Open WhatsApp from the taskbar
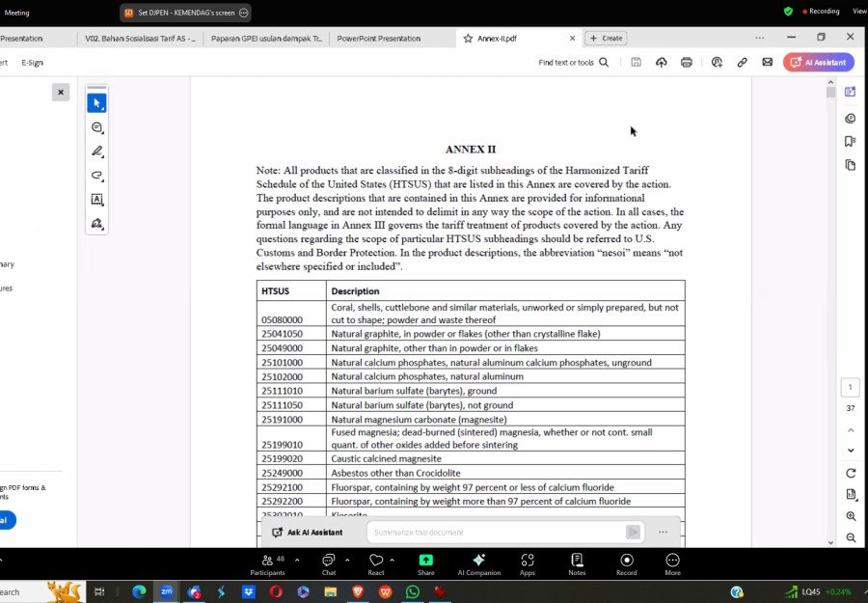This screenshot has width=868, height=603. pos(413,592)
